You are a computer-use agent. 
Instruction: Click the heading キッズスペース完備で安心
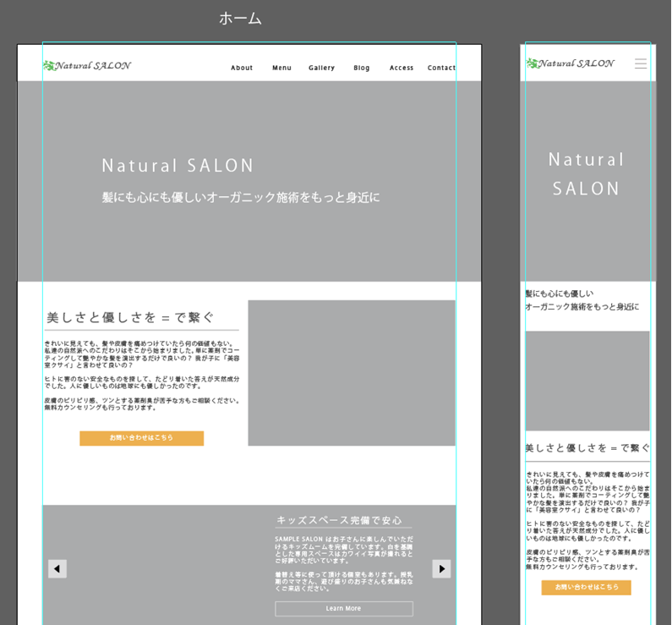pyautogui.click(x=339, y=520)
